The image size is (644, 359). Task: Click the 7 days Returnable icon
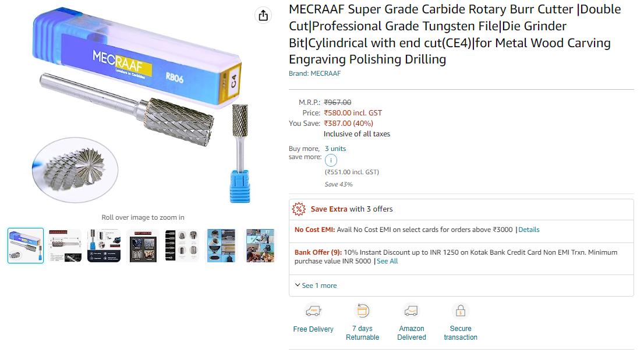coord(362,311)
